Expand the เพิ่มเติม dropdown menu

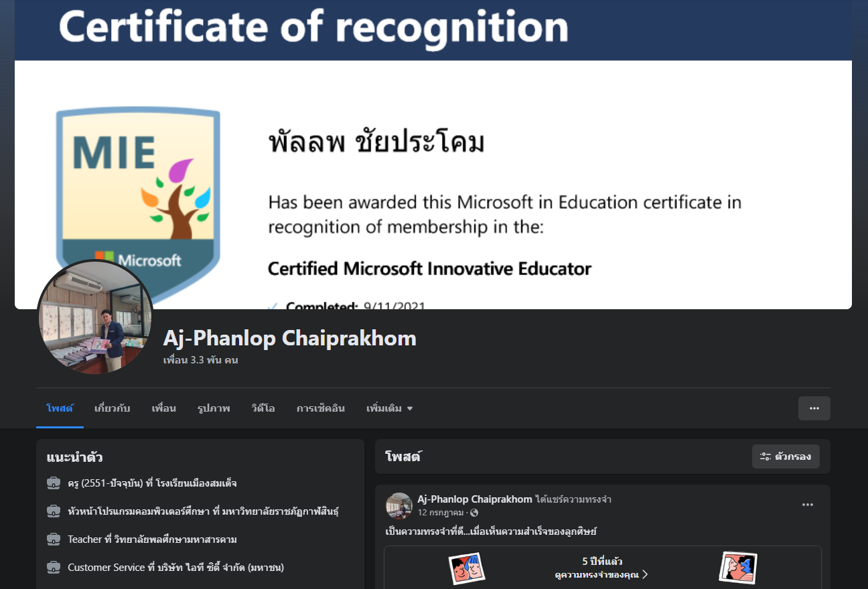(x=390, y=408)
